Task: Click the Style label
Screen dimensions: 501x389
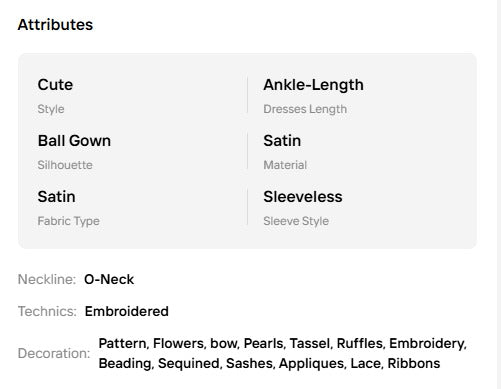Action: click(51, 109)
